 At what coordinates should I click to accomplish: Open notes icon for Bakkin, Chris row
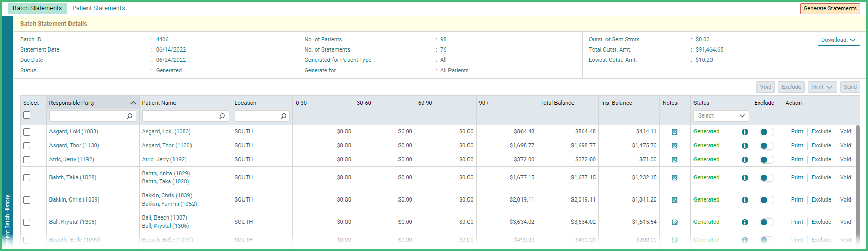[674, 200]
